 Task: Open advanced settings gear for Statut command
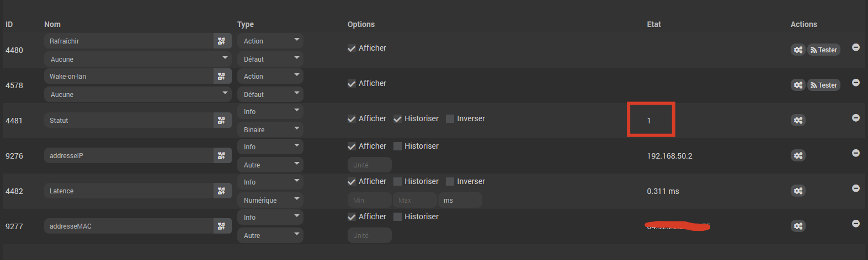(x=798, y=120)
